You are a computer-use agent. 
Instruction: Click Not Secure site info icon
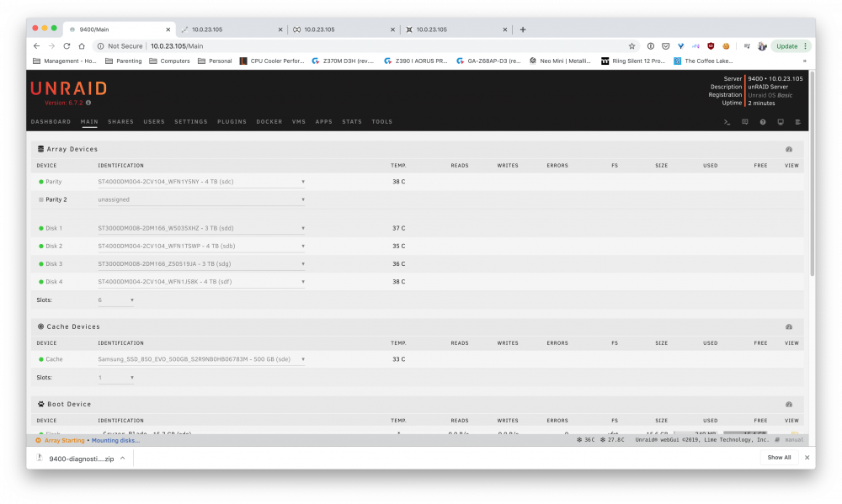(100, 46)
